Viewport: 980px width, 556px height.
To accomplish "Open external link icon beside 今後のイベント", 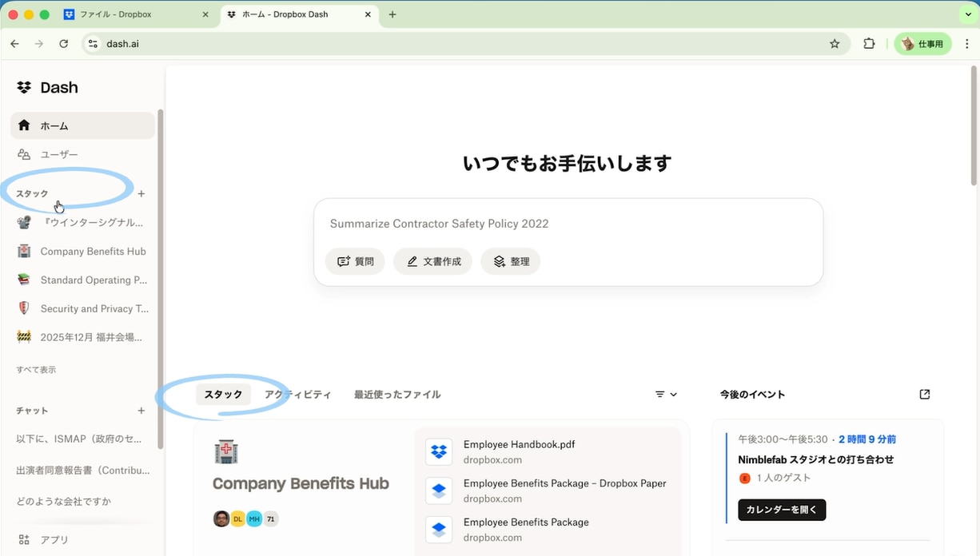I will coord(925,395).
